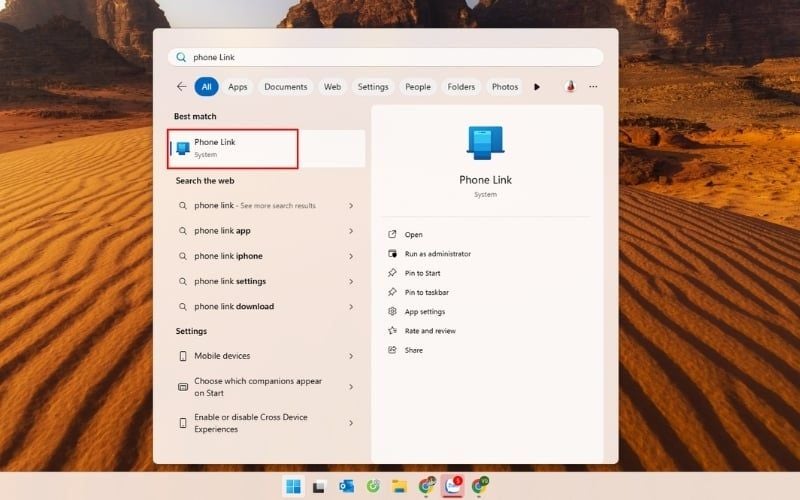
Task: Switch to the People filter tab
Action: 418,87
